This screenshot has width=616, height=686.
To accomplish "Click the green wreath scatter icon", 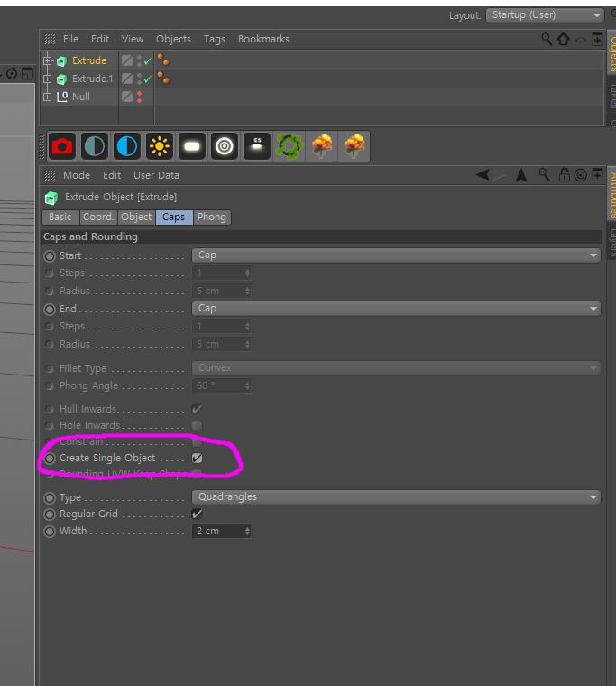I will tap(290, 146).
